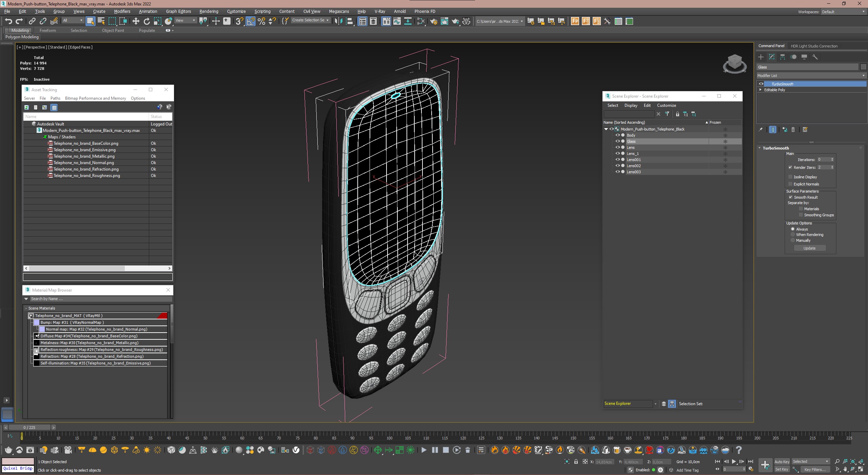Select the Rotate transform tool
Image resolution: width=868 pixels, height=475 pixels.
tap(146, 21)
